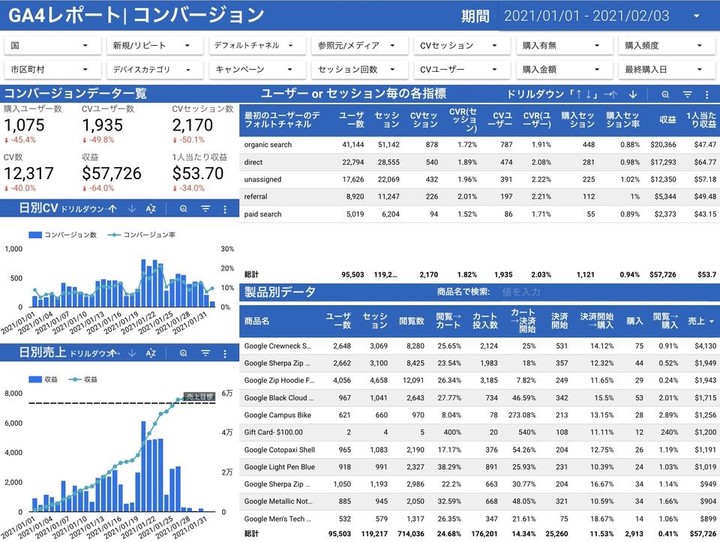Open three-dot menu of 日別売上 chart
This screenshot has height=542, width=720.
(225, 353)
